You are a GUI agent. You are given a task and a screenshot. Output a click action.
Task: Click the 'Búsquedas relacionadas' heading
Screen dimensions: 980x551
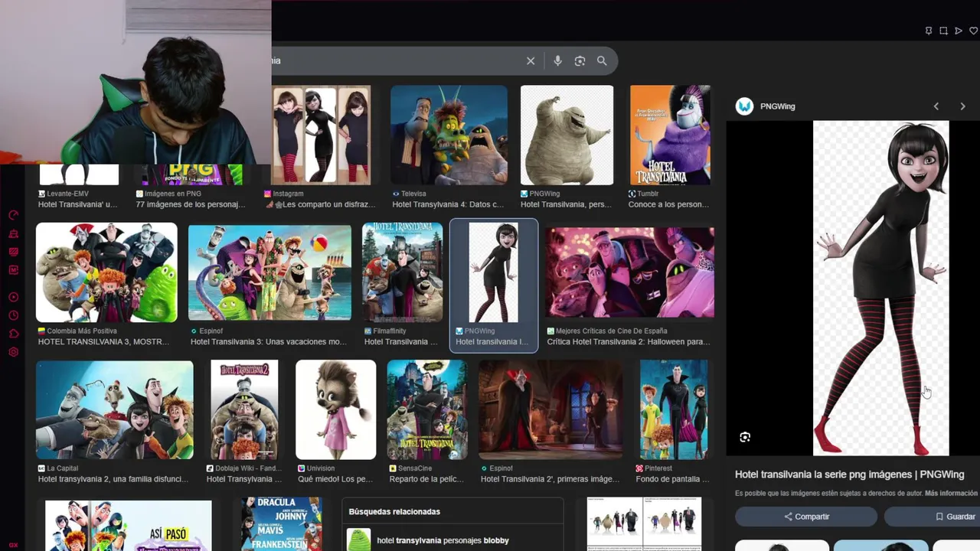point(394,511)
